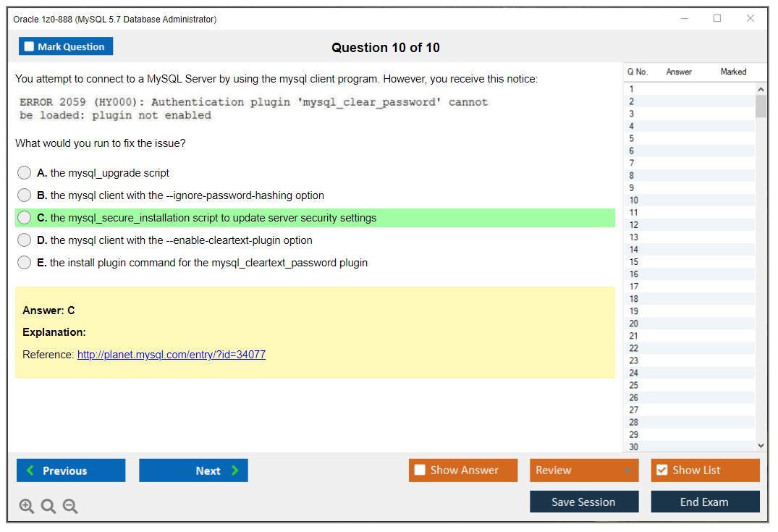Select option E install plugin command
This screenshot has height=532, width=778.
click(x=25, y=263)
